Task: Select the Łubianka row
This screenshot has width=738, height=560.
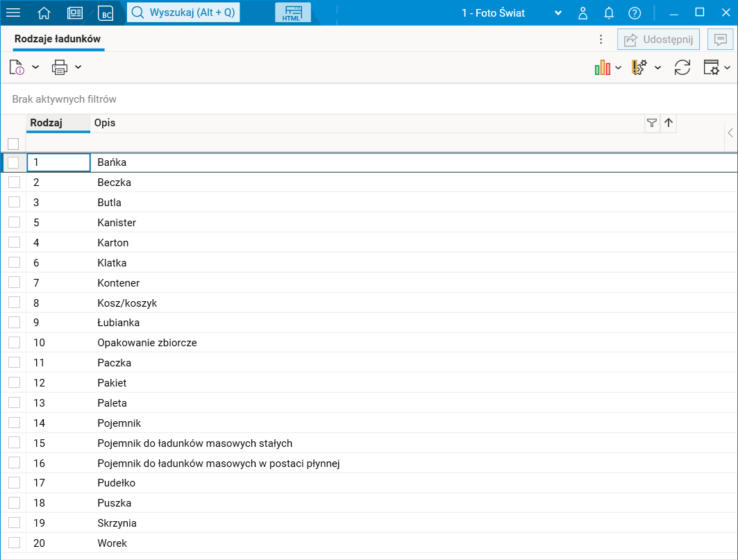Action: 369,323
